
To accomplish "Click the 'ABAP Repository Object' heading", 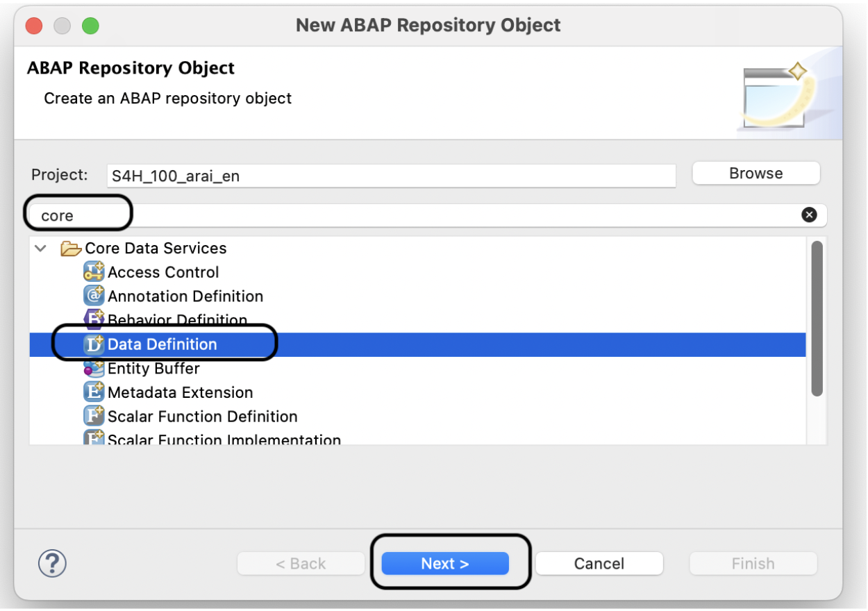I will pyautogui.click(x=131, y=68).
